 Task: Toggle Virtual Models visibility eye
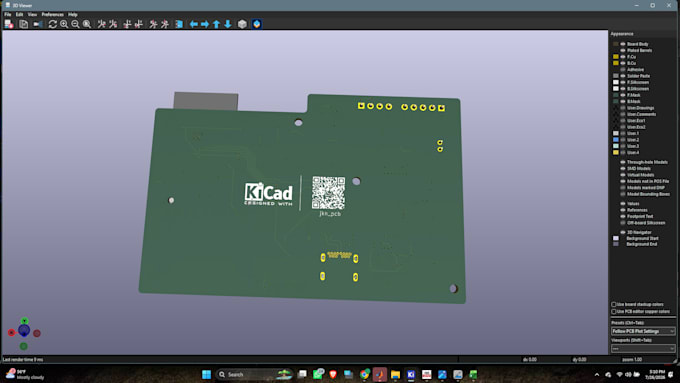[x=623, y=175]
